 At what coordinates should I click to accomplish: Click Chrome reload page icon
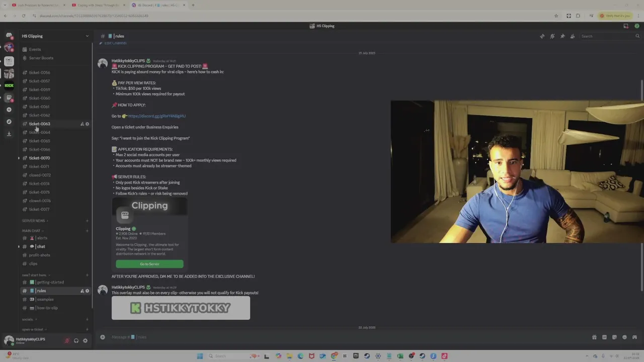pyautogui.click(x=24, y=16)
